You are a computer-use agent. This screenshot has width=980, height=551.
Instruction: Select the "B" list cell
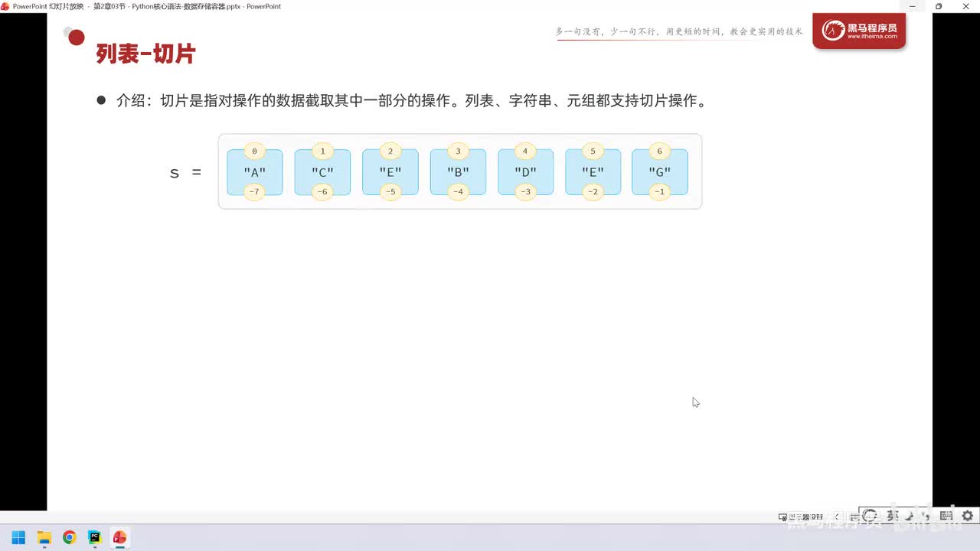(x=458, y=172)
